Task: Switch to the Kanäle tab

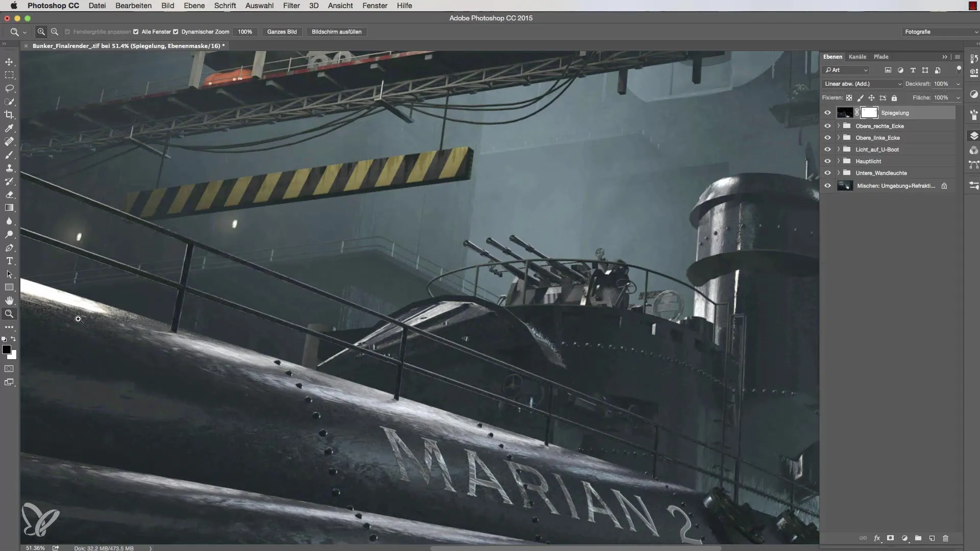Action: (x=857, y=57)
